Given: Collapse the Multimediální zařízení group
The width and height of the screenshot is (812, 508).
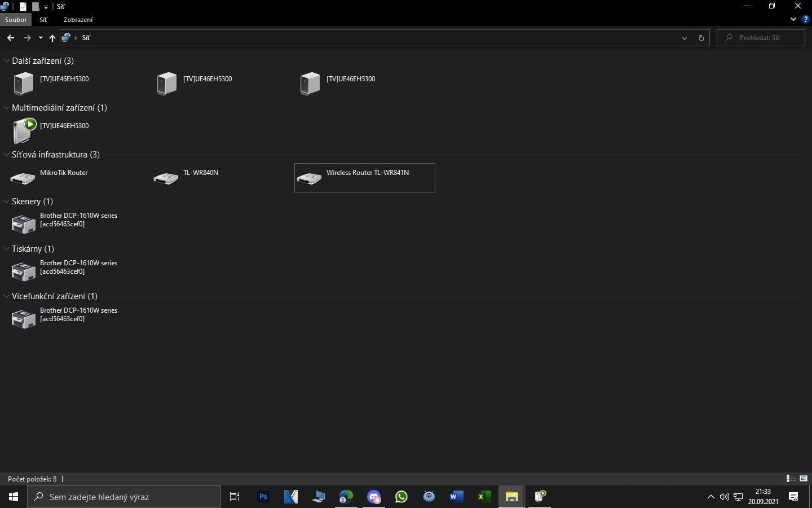Looking at the screenshot, I should pos(6,107).
